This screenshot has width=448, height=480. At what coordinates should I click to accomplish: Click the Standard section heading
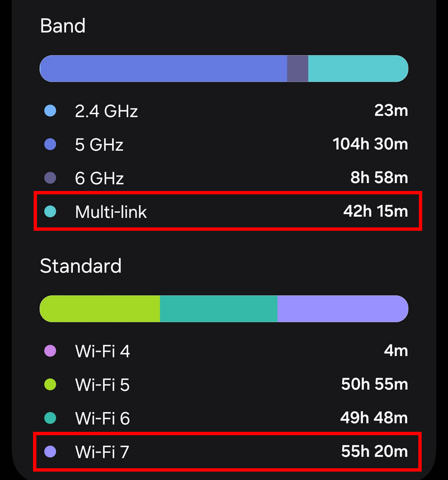[81, 265]
